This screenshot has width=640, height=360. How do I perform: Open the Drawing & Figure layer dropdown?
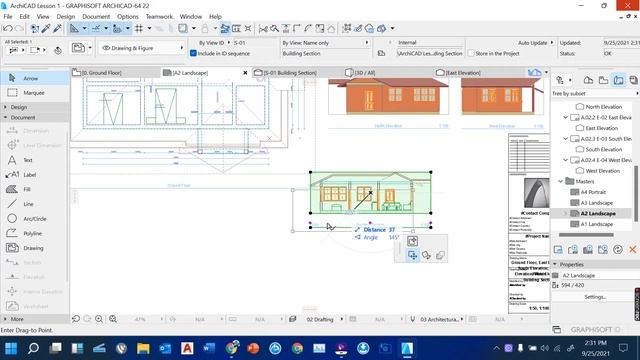(x=142, y=48)
